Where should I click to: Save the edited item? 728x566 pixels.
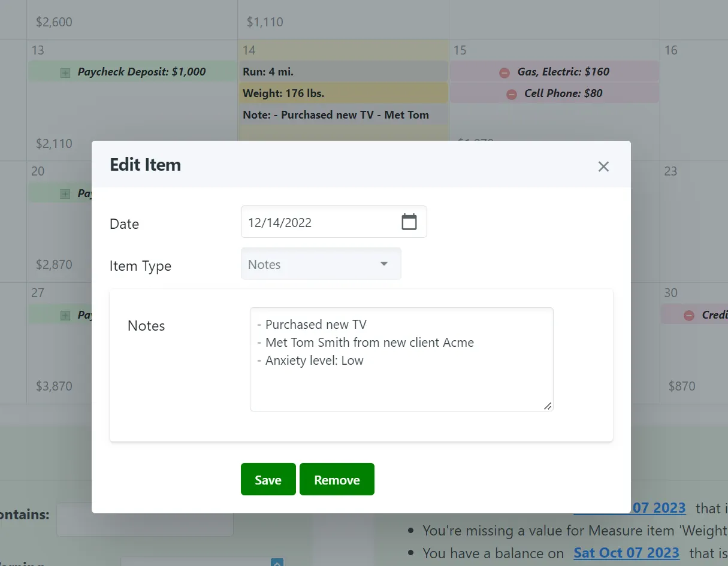[x=268, y=480]
